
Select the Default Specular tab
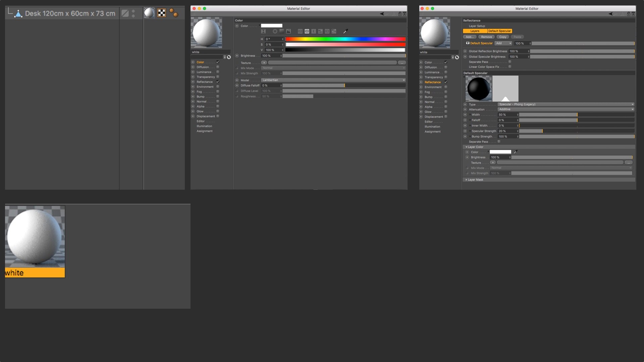pos(499,31)
